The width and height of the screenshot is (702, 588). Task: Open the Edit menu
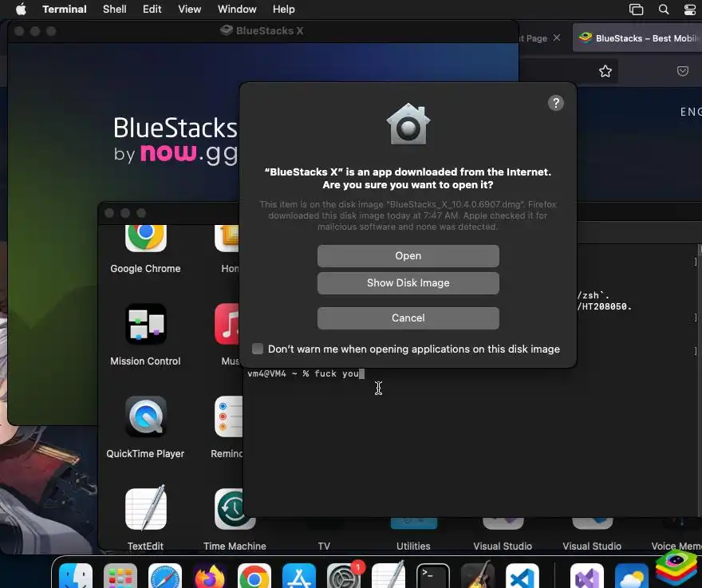152,9
